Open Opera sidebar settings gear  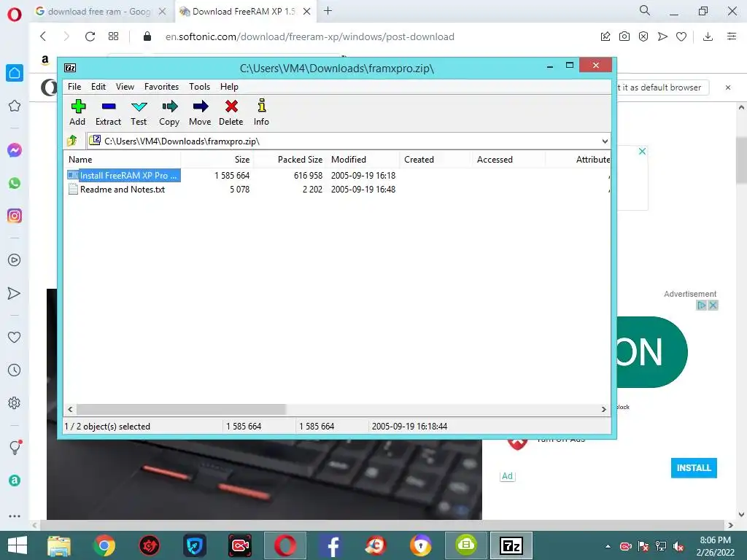pyautogui.click(x=15, y=402)
